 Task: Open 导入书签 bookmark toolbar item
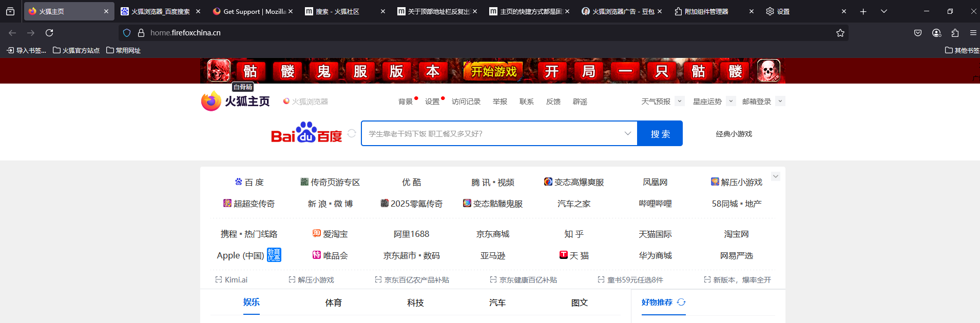coord(26,50)
